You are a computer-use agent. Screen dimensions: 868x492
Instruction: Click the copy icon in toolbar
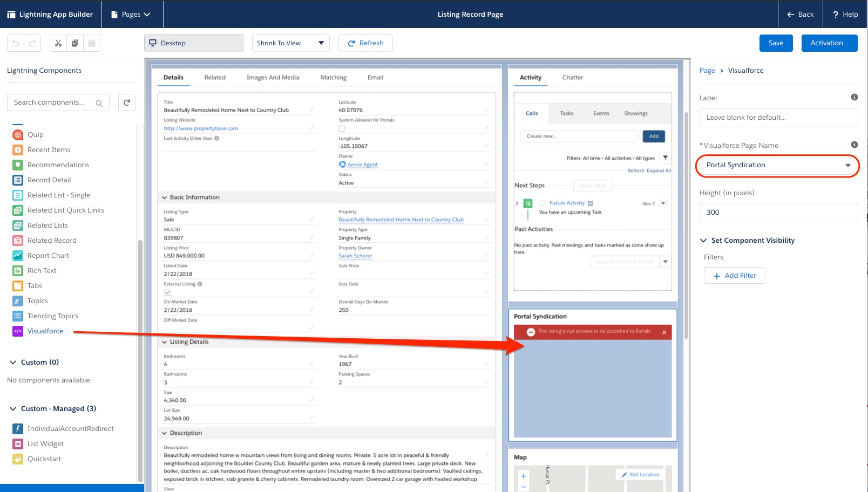75,43
